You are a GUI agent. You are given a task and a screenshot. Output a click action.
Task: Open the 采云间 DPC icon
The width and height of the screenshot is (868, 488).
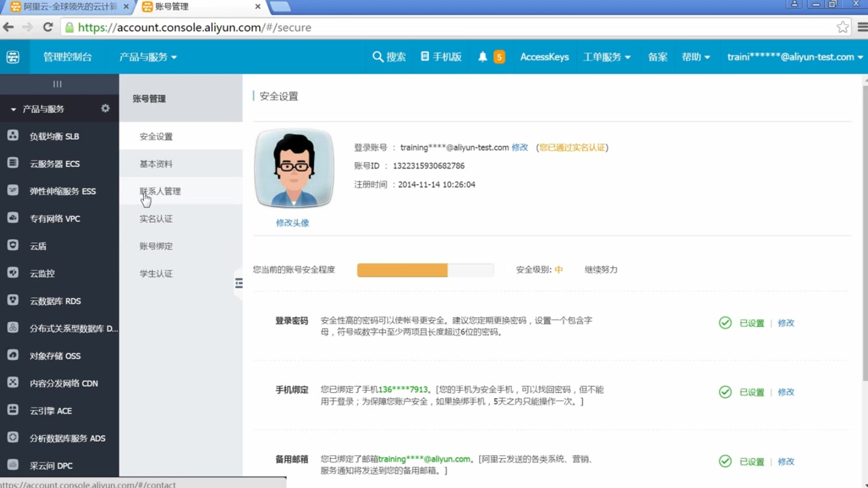(13, 465)
